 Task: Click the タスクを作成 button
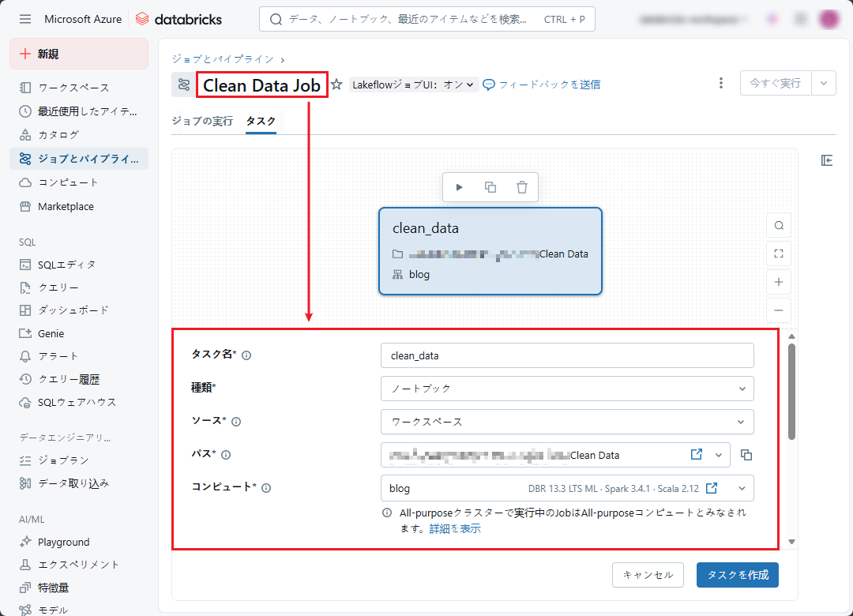[737, 575]
